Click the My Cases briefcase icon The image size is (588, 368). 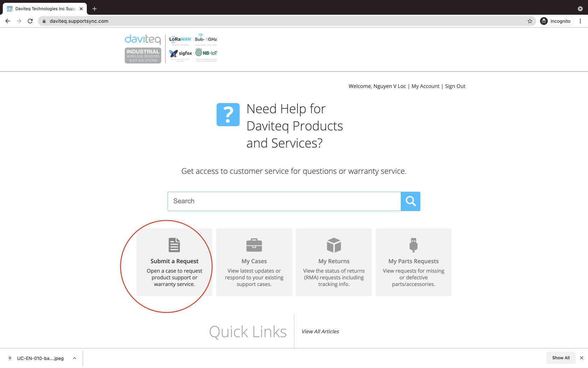click(x=254, y=245)
